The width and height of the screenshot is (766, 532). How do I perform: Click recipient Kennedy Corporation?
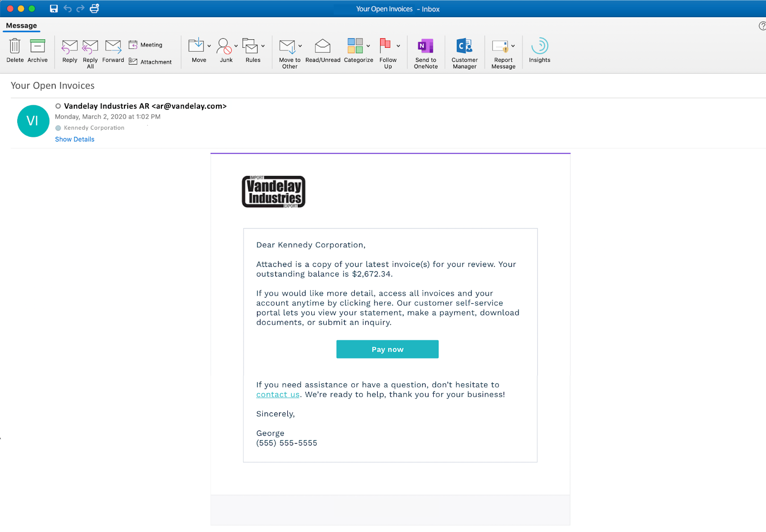pos(94,128)
